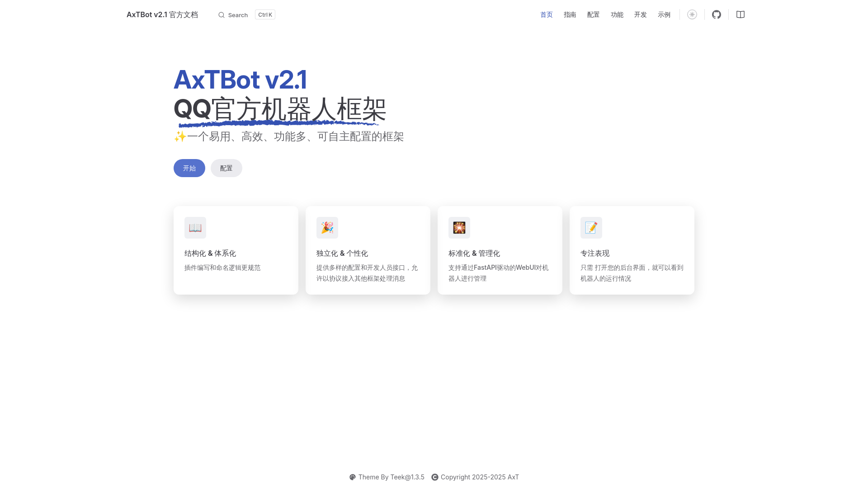The width and height of the screenshot is (868, 488).
Task: Click the Copyright 2025-2025 AxT footer text
Action: pyautogui.click(x=480, y=477)
